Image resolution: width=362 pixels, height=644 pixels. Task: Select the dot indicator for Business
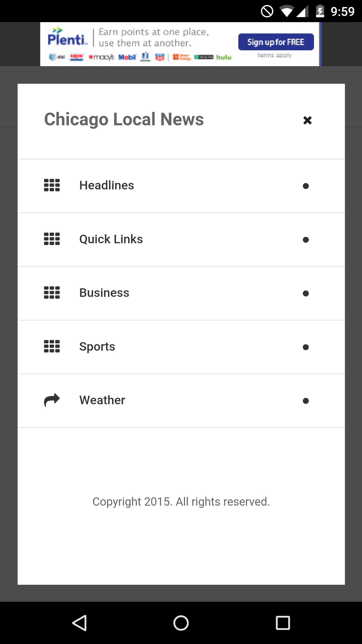pyautogui.click(x=306, y=294)
